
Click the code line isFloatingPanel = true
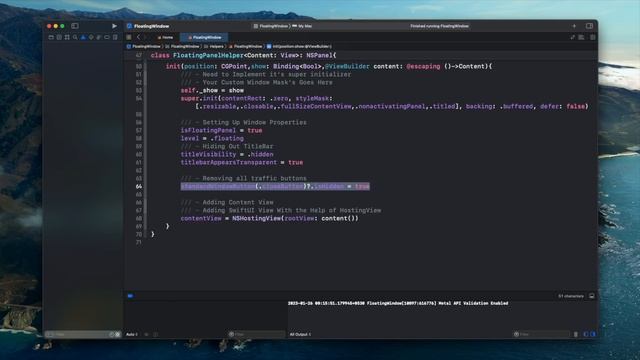click(221, 131)
